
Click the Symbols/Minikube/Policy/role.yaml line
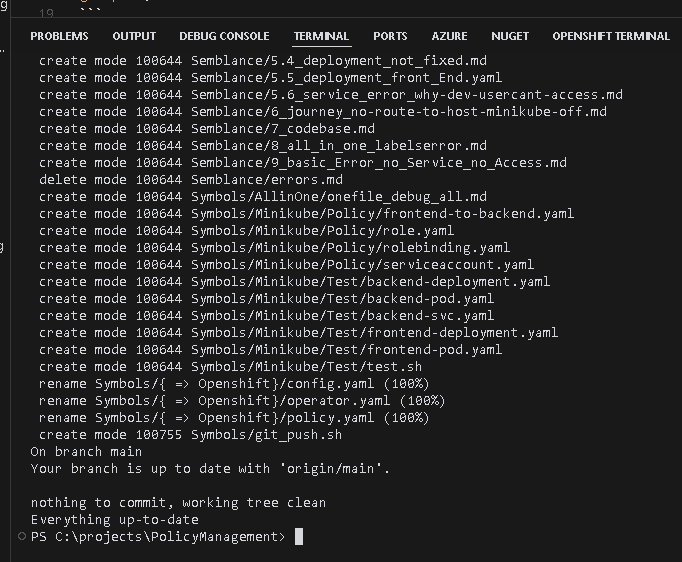[246, 230]
